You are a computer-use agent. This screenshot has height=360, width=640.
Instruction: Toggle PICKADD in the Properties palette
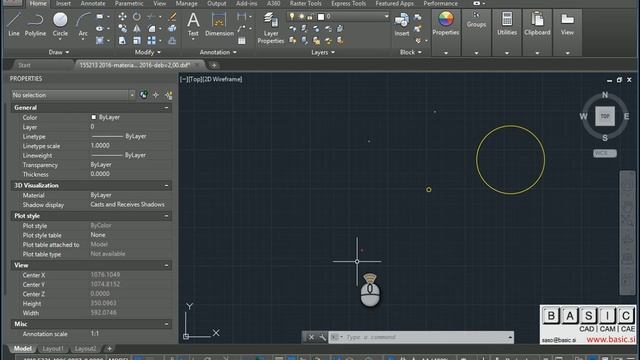point(144,95)
